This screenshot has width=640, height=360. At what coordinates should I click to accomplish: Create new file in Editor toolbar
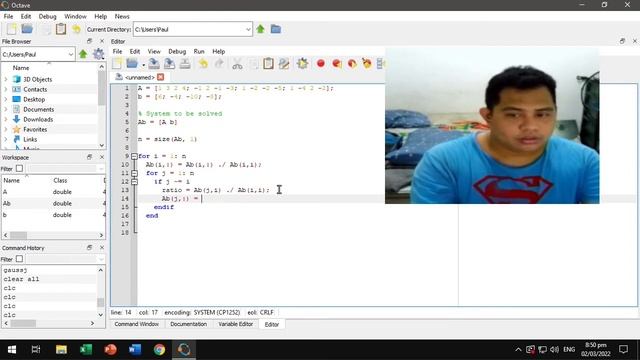click(x=118, y=63)
